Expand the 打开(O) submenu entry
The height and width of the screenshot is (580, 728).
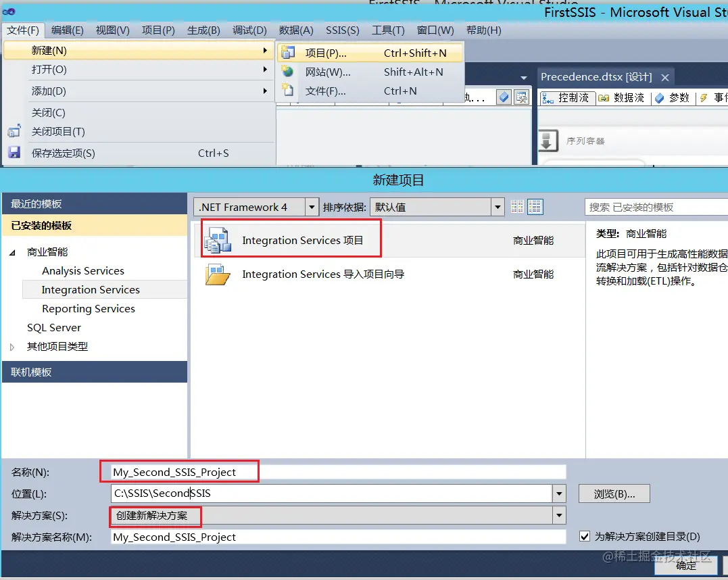pyautogui.click(x=139, y=70)
